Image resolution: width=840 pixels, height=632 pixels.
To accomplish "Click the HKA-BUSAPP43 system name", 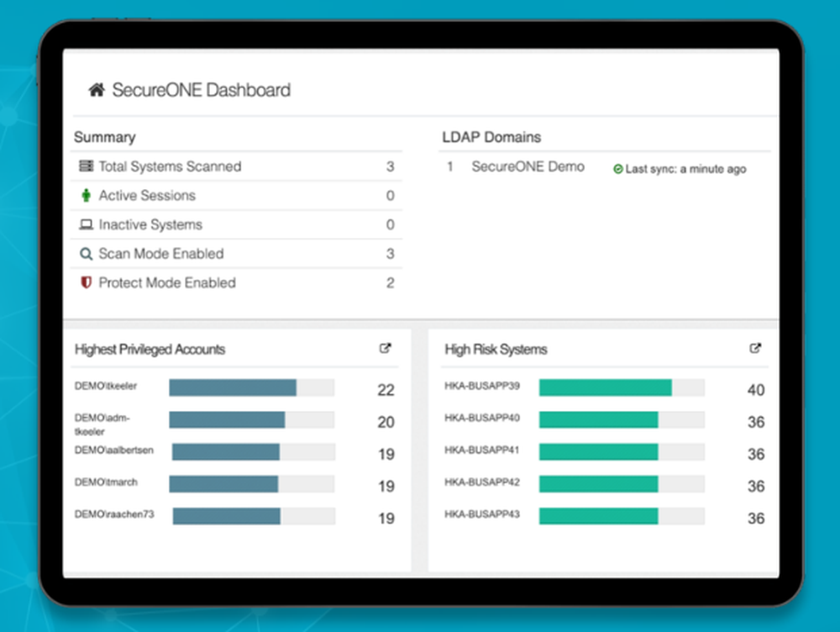I will tap(482, 514).
